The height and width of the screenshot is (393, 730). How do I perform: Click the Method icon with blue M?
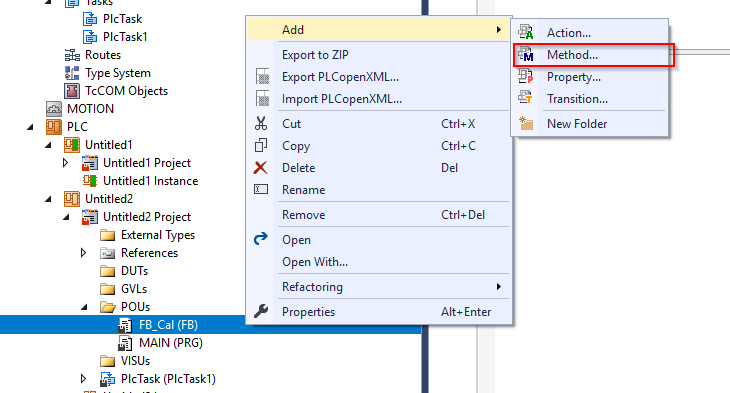(526, 54)
